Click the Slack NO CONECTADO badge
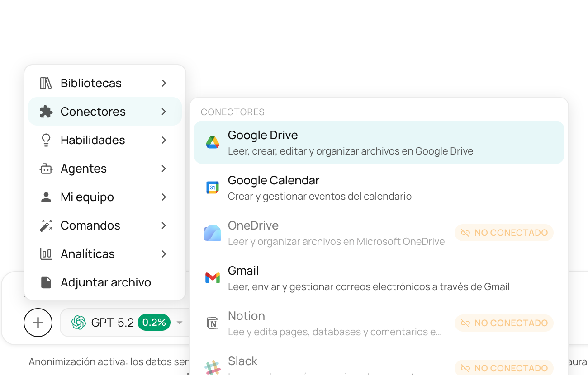Image resolution: width=588 pixels, height=375 pixels. [504, 367]
